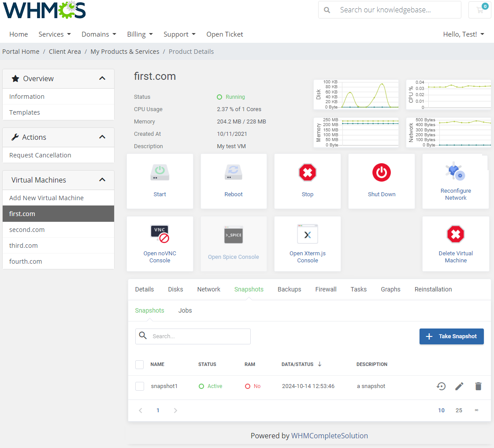This screenshot has width=494, height=448.
Task: Show 25 entries per page
Action: tap(459, 411)
